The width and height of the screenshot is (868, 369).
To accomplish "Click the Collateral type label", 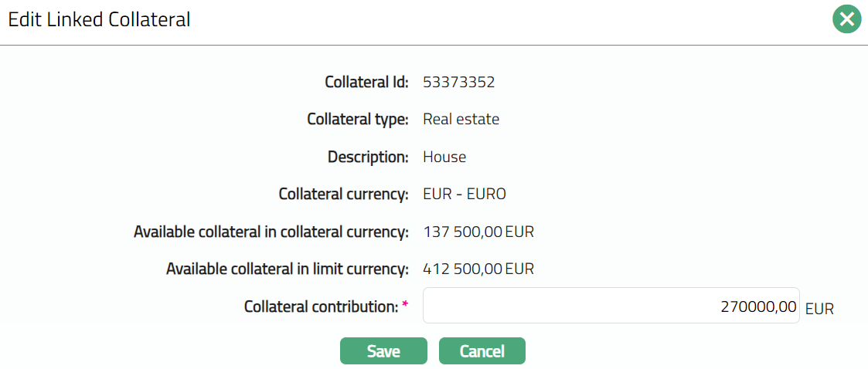I will pyautogui.click(x=357, y=120).
